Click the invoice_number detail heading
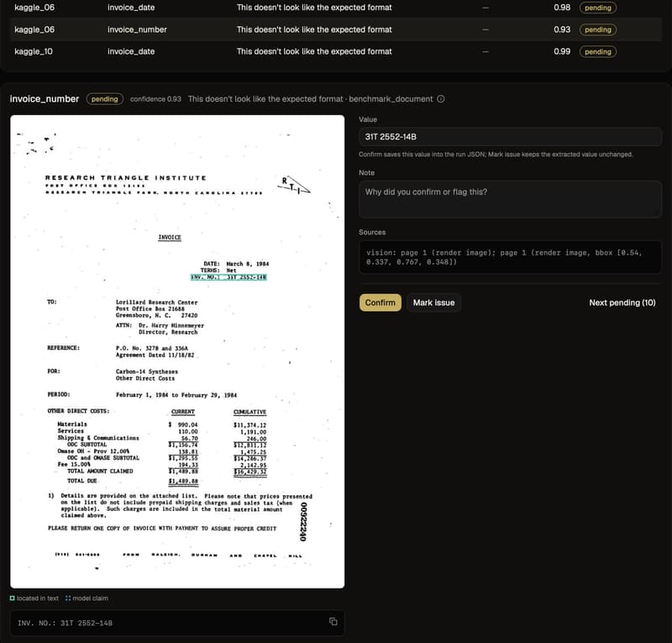The image size is (672, 643). (45, 99)
